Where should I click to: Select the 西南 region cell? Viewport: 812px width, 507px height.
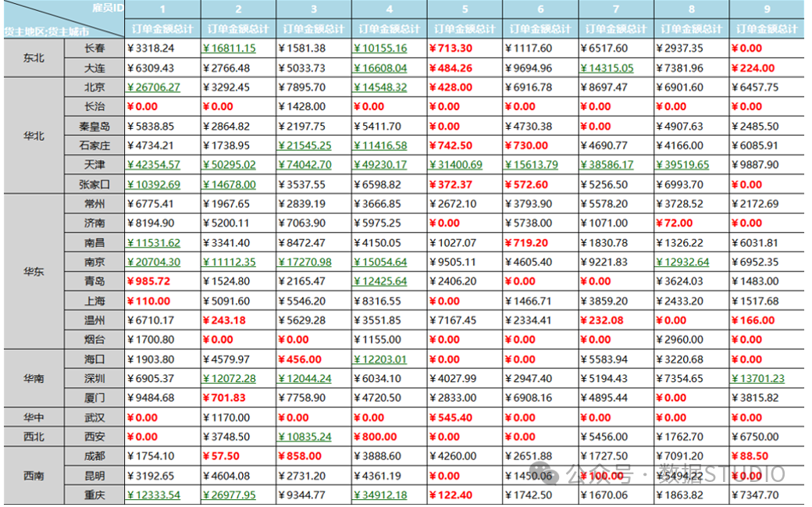click(x=34, y=476)
